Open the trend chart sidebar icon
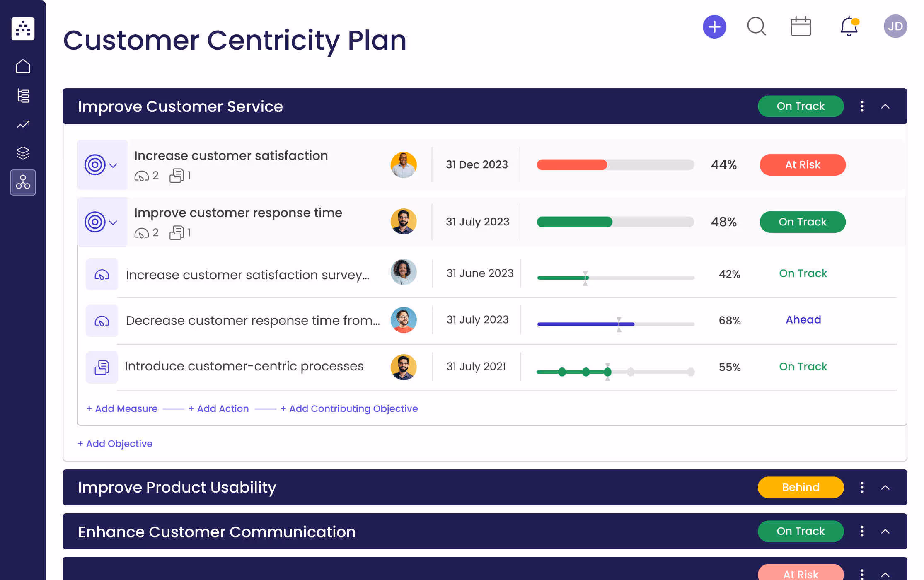The image size is (924, 580). (x=23, y=124)
